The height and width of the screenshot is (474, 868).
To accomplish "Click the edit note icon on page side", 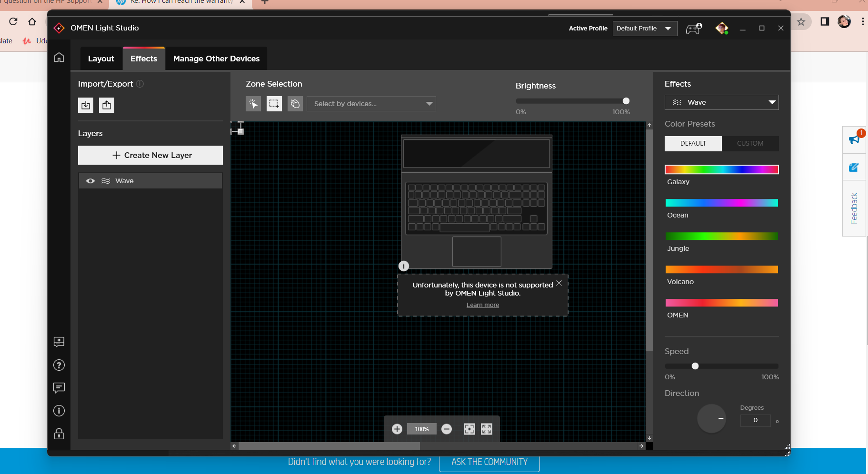I will [854, 168].
